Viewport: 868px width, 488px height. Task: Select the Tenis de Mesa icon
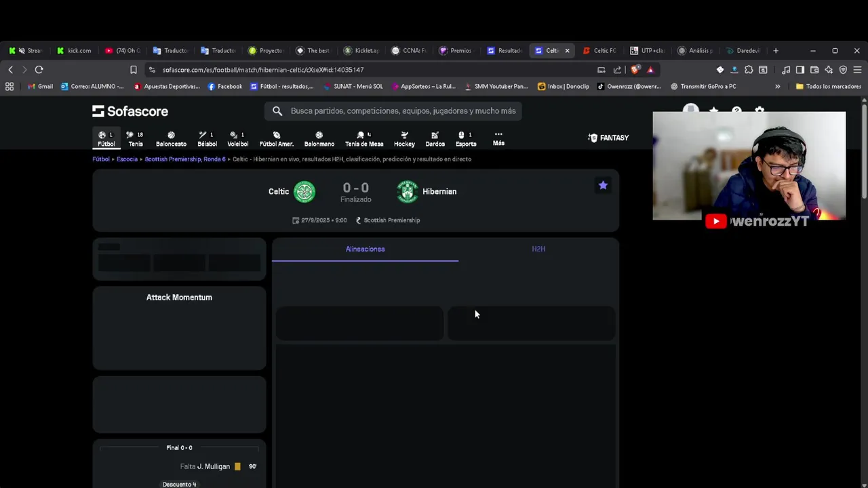click(364, 139)
